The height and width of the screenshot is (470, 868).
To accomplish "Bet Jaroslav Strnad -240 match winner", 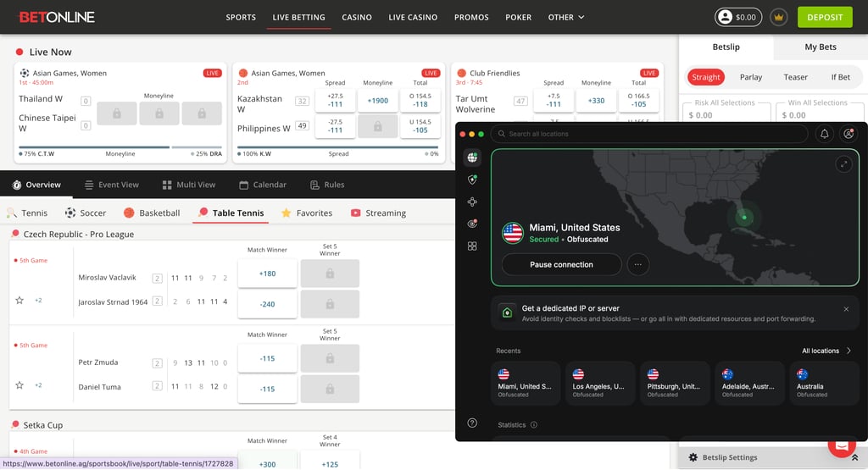I will (x=267, y=304).
